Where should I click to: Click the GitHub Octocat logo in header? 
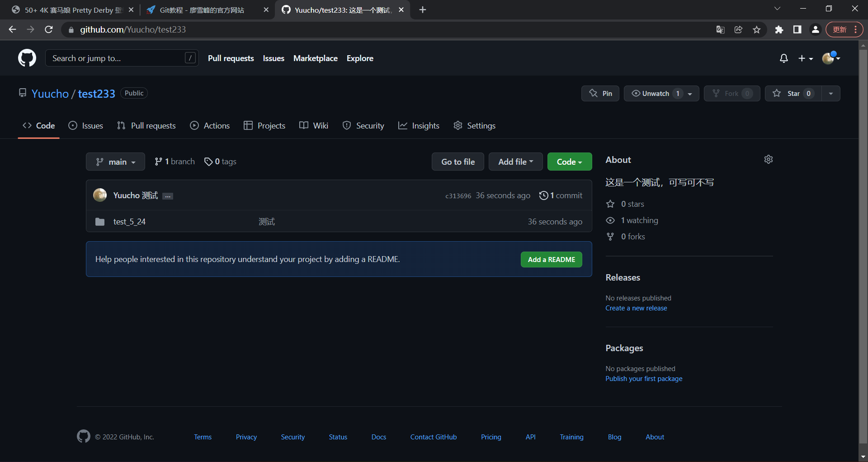[x=27, y=58]
